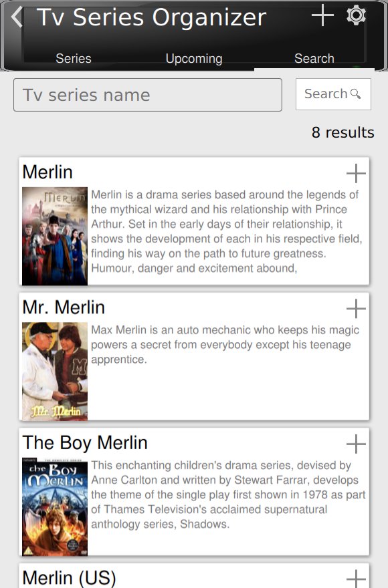Viewport: 388px width, 588px height.
Task: Click the Merlin series description text
Action: [x=227, y=231]
